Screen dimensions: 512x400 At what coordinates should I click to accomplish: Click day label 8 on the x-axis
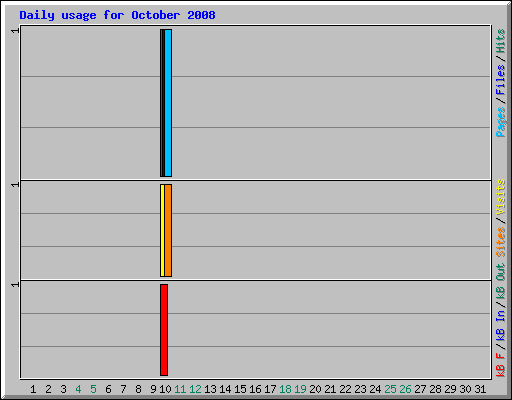pyautogui.click(x=138, y=389)
